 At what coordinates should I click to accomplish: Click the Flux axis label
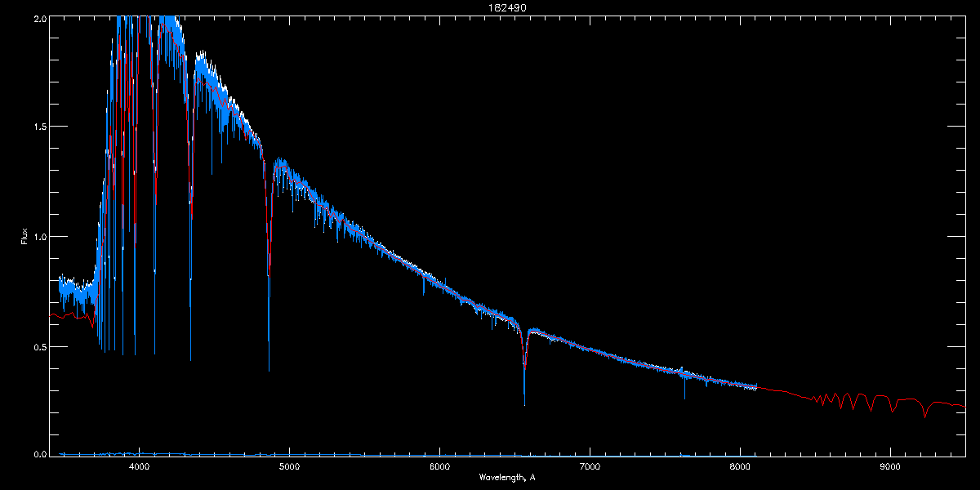(x=24, y=236)
